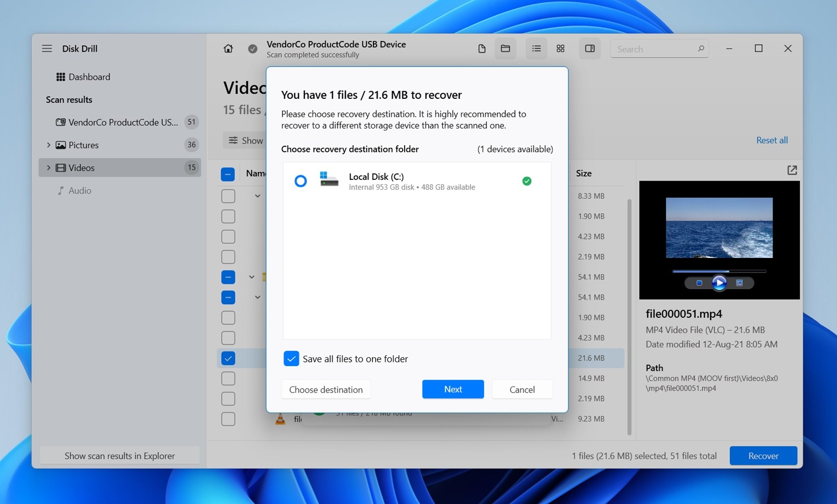Collapse the second 54.1 MB row chevron
Image resolution: width=837 pixels, height=504 pixels.
coord(257,298)
